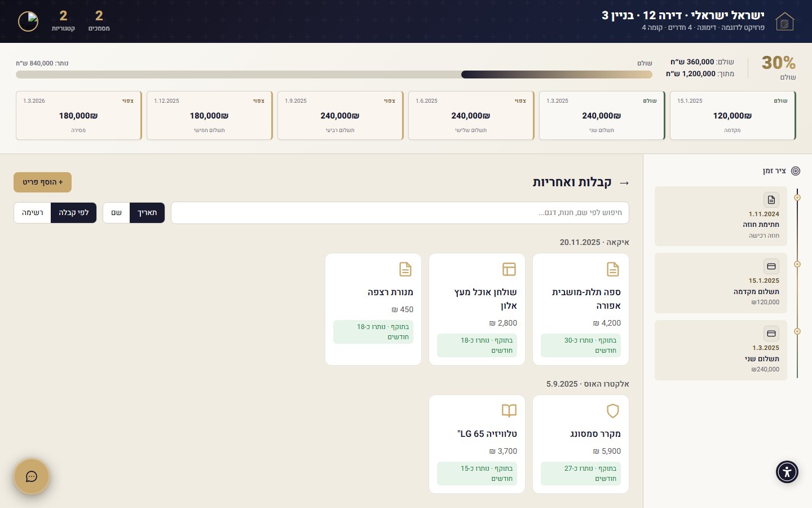This screenshot has width=812, height=508.
Task: Click the מסמכים count in the header
Action: click(x=99, y=21)
